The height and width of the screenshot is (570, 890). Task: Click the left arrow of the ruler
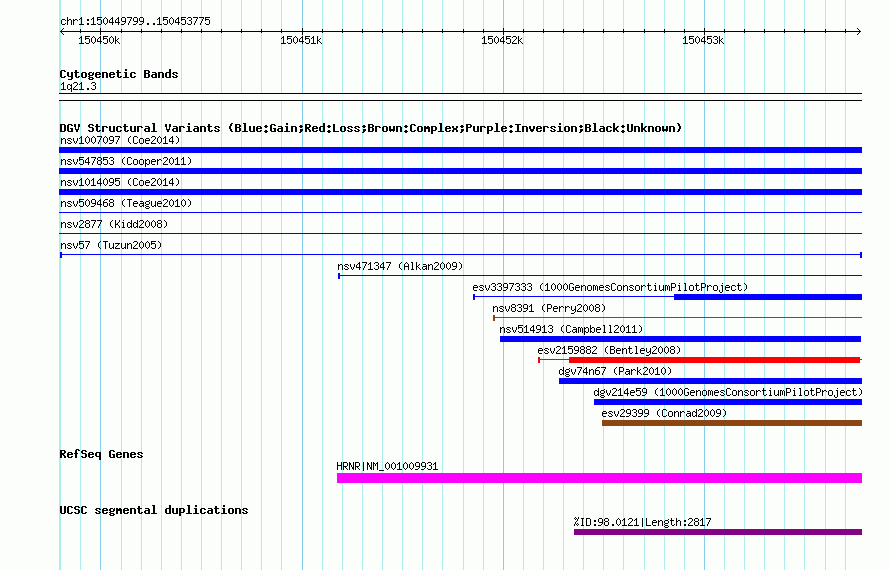click(62, 31)
